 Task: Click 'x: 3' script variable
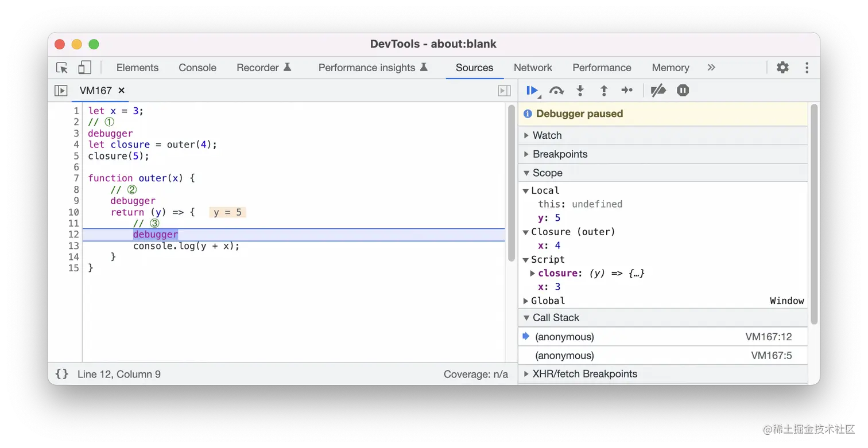click(x=549, y=287)
